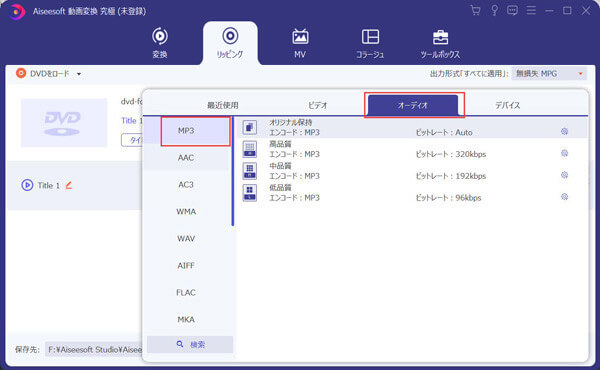The image size is (600, 370).
Task: Open the 出力形式 無損失 MPG dropdown
Action: [x=549, y=73]
